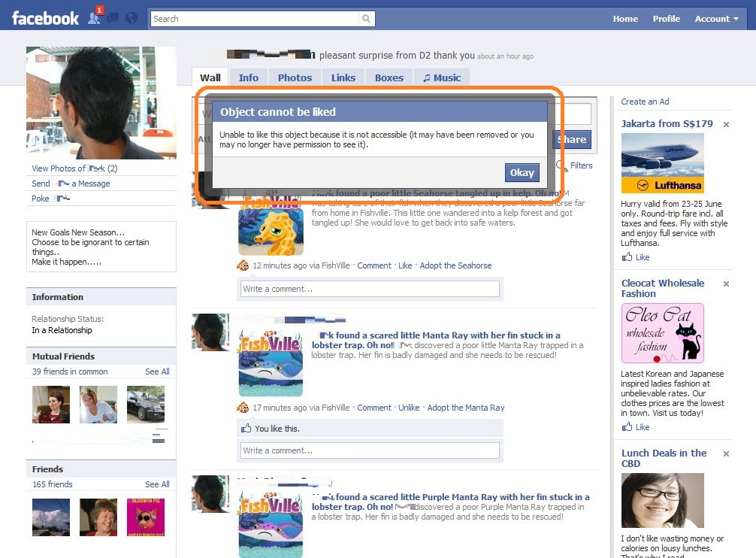
Task: Switch to the Info tab
Action: pos(248,77)
